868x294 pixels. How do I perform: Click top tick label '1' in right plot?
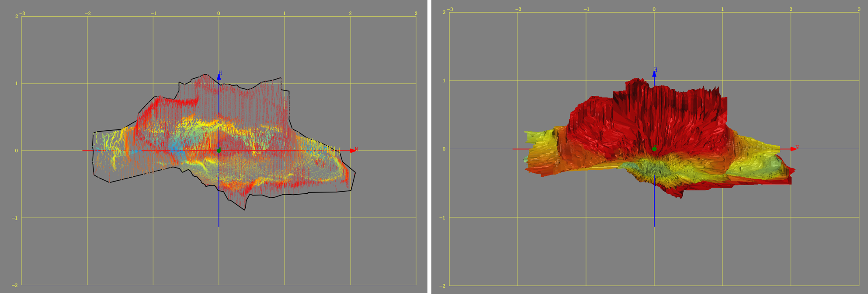722,9
